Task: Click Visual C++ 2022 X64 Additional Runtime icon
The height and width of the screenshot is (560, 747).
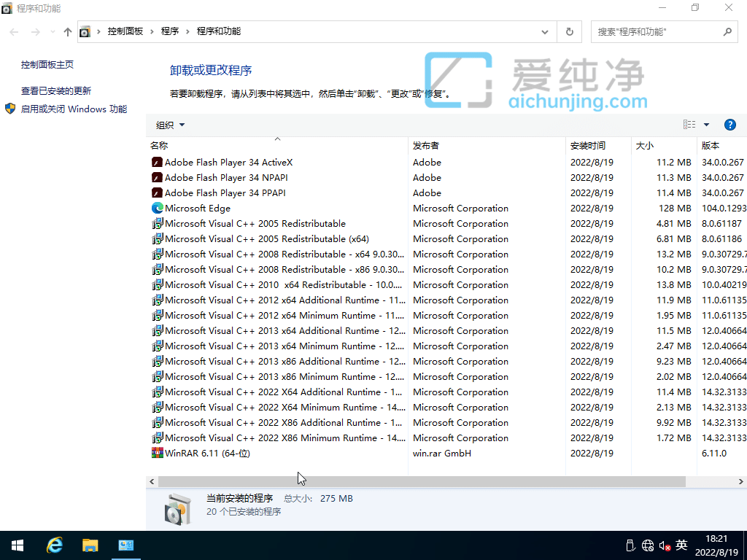Action: tap(158, 392)
